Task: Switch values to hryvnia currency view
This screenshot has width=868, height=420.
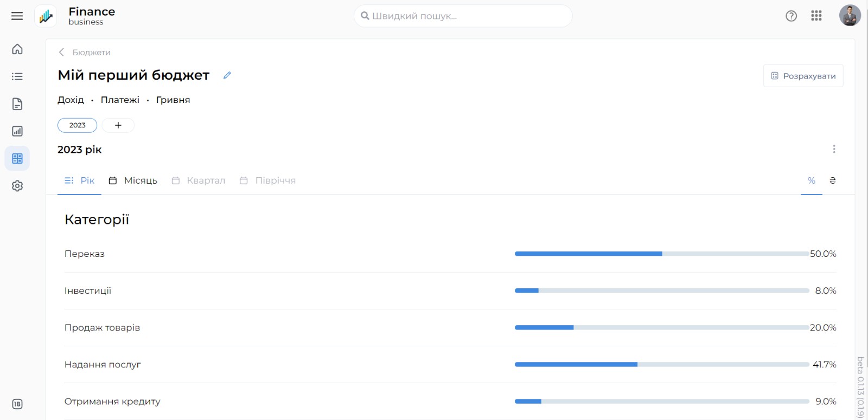Action: click(x=832, y=180)
